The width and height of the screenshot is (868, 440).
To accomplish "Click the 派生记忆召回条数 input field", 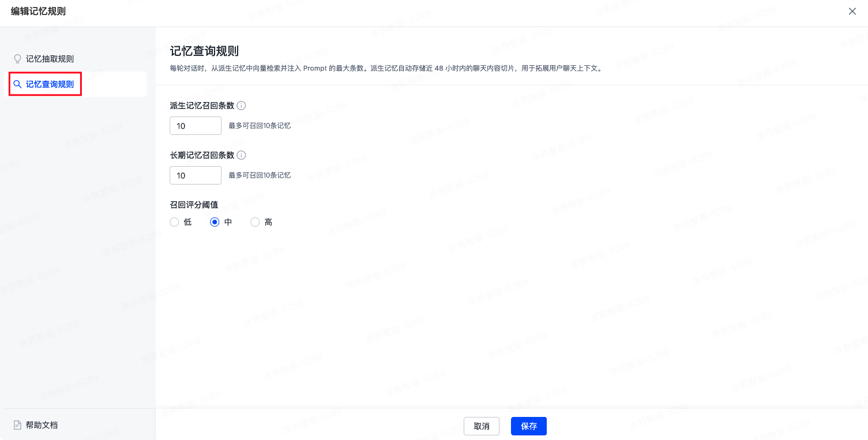I will click(196, 125).
